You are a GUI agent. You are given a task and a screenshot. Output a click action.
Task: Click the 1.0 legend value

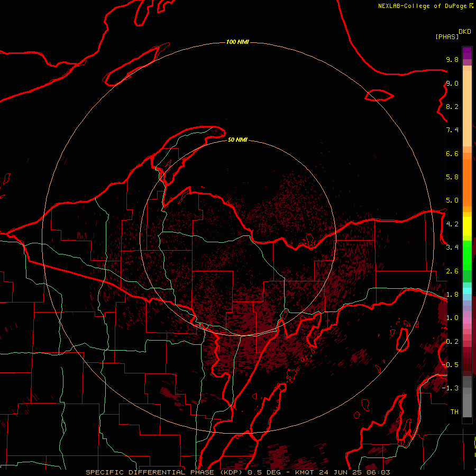[x=452, y=318]
